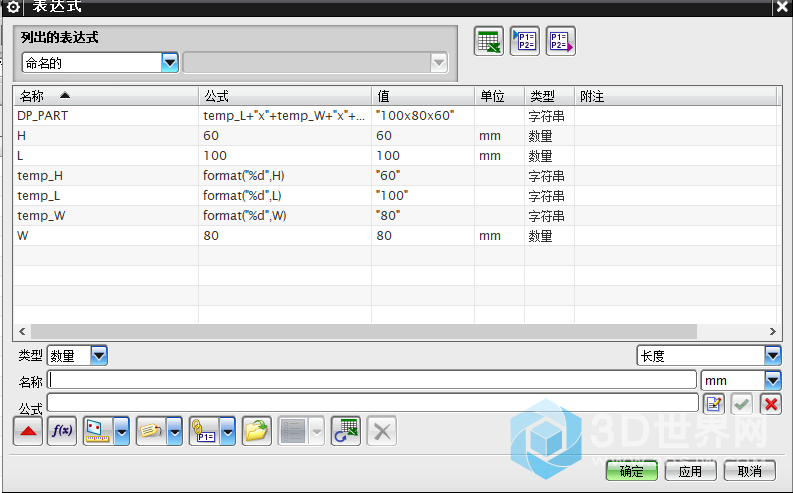Click the red up-arrow collapse icon
Screen dimensions: 793x493
point(26,431)
